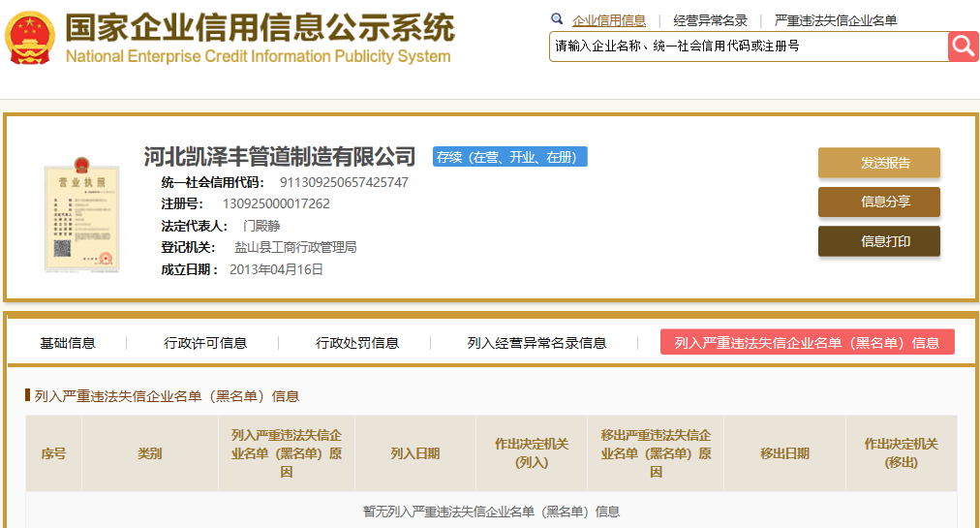Switch to the 基础信息 tab

68,343
